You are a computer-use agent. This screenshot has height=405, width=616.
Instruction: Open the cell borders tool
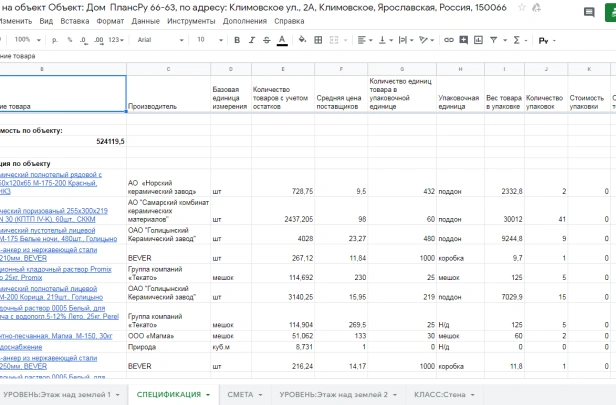318,40
